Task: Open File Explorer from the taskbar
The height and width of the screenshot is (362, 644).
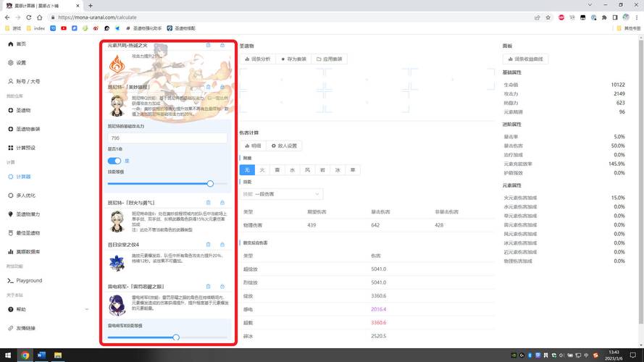Action: click(58, 355)
